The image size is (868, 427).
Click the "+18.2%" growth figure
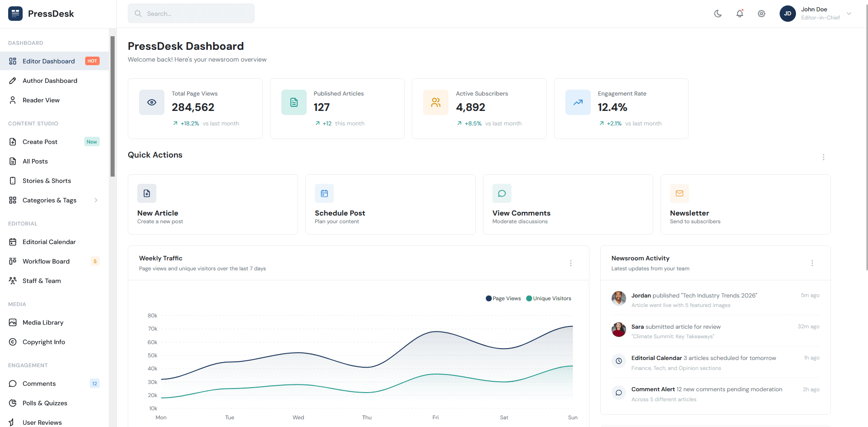point(190,123)
